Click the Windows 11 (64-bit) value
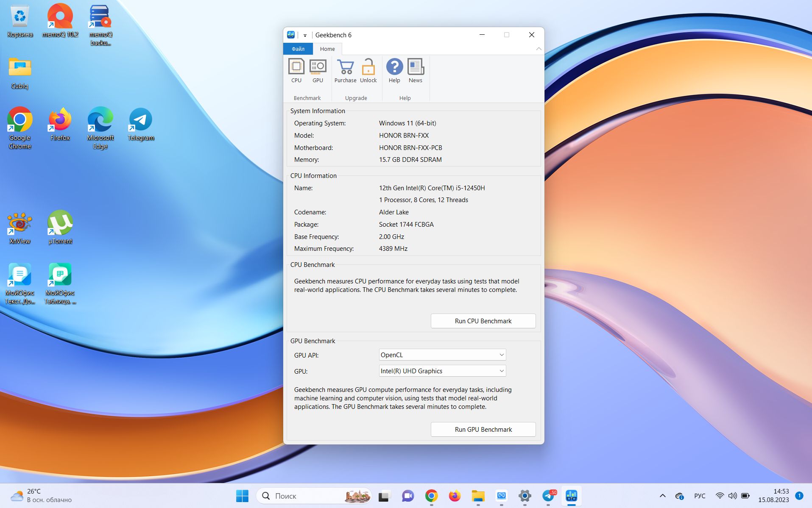This screenshot has height=508, width=812. 407,123
